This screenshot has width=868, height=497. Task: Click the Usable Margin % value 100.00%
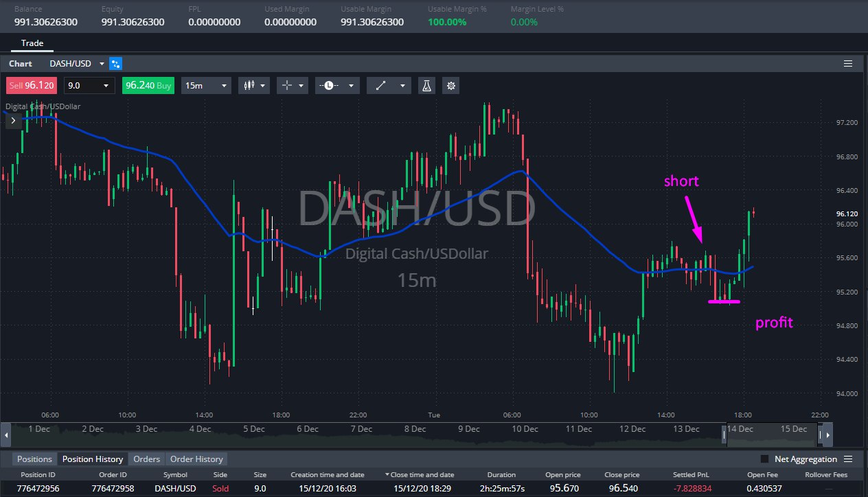tap(447, 22)
